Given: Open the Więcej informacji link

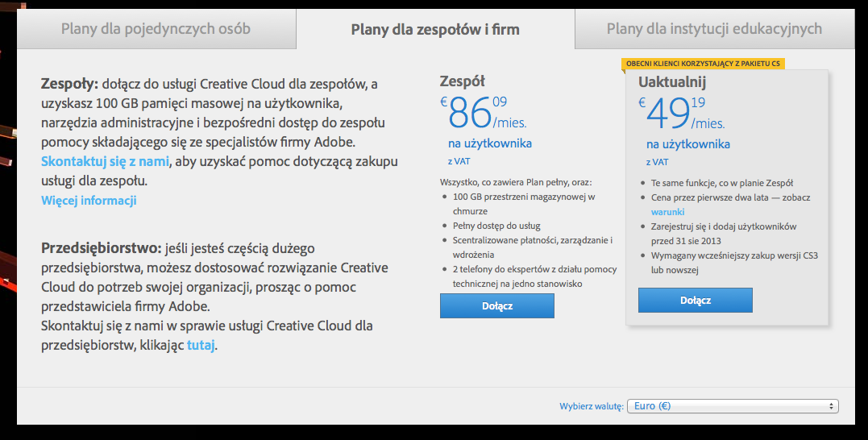Looking at the screenshot, I should (x=89, y=201).
